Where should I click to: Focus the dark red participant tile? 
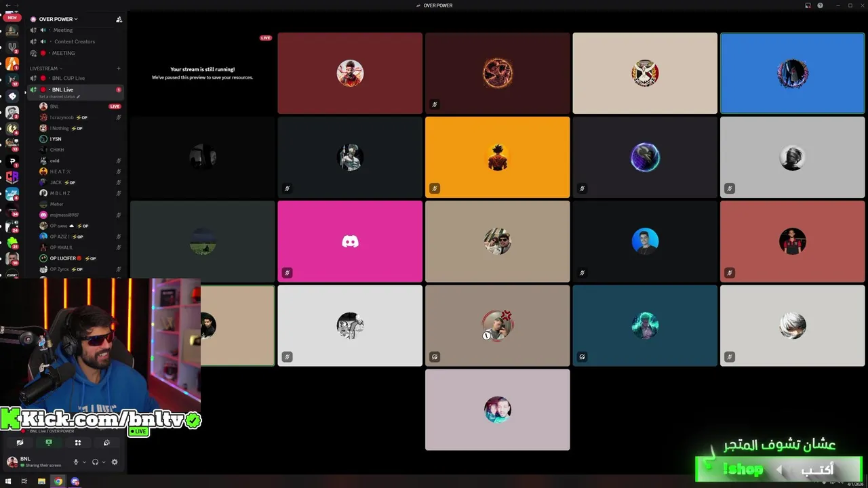point(350,73)
